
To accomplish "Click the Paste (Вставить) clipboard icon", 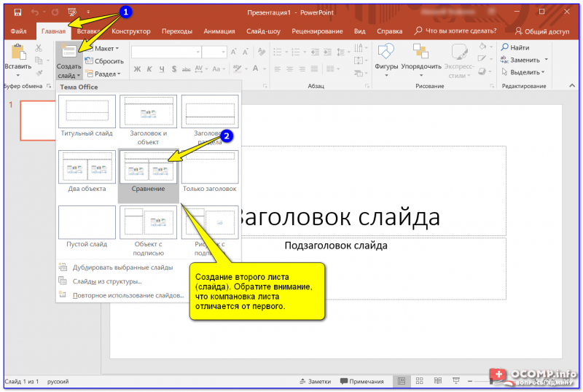I will pos(18,52).
